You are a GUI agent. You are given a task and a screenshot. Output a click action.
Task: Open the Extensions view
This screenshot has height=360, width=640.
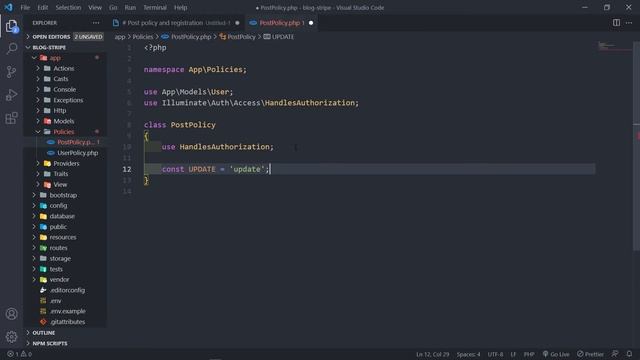pyautogui.click(x=11, y=118)
